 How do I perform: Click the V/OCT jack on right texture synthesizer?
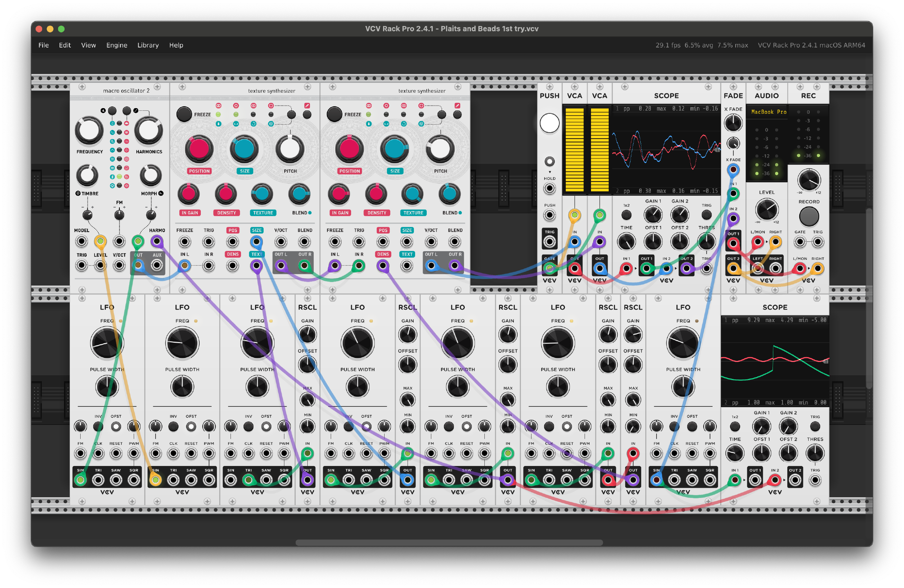[x=431, y=242]
